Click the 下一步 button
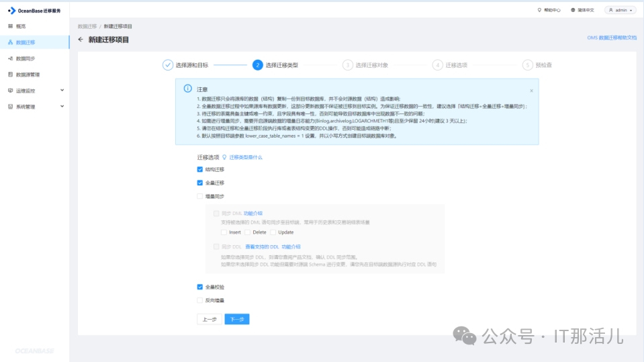Screen dimensions: 644x362 [237, 319]
